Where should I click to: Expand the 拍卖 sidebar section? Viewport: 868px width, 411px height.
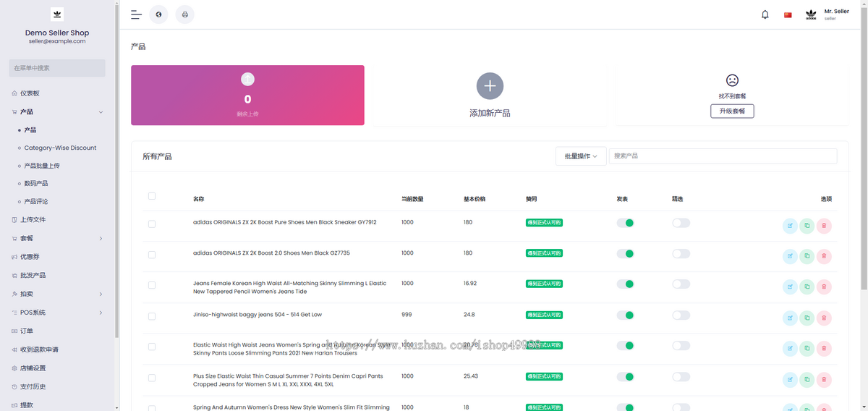[57, 294]
